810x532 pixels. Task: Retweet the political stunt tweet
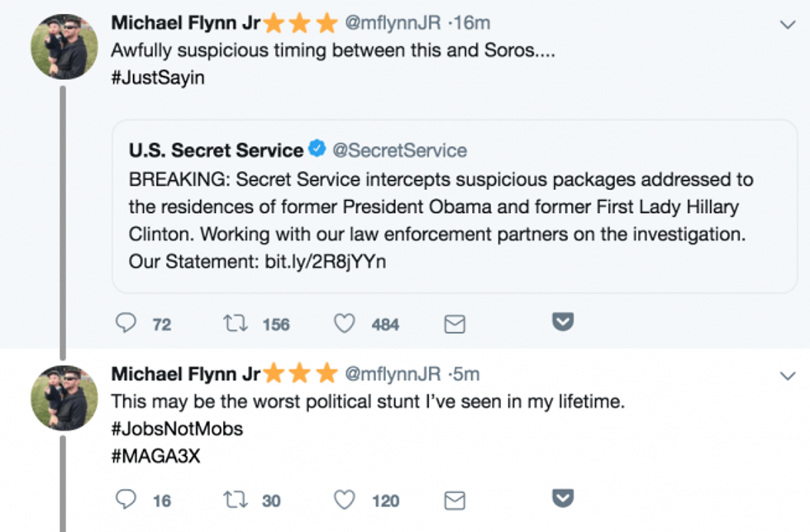pos(236,499)
